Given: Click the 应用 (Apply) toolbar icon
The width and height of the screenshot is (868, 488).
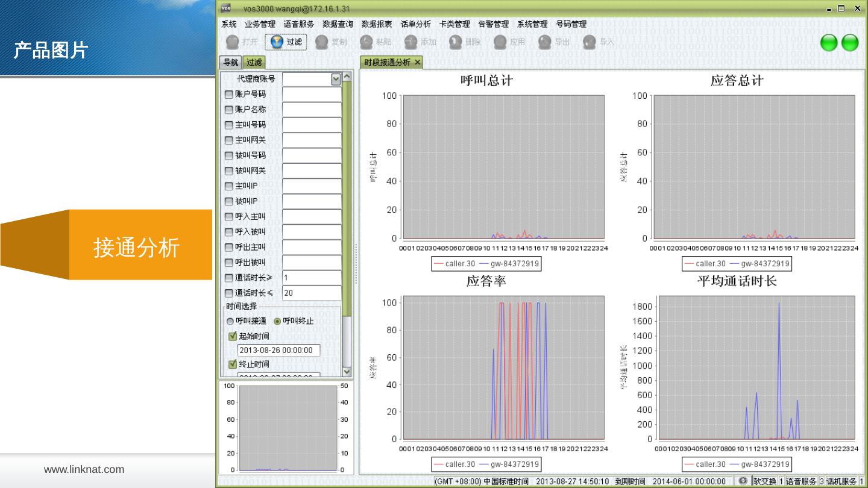Looking at the screenshot, I should coord(500,42).
